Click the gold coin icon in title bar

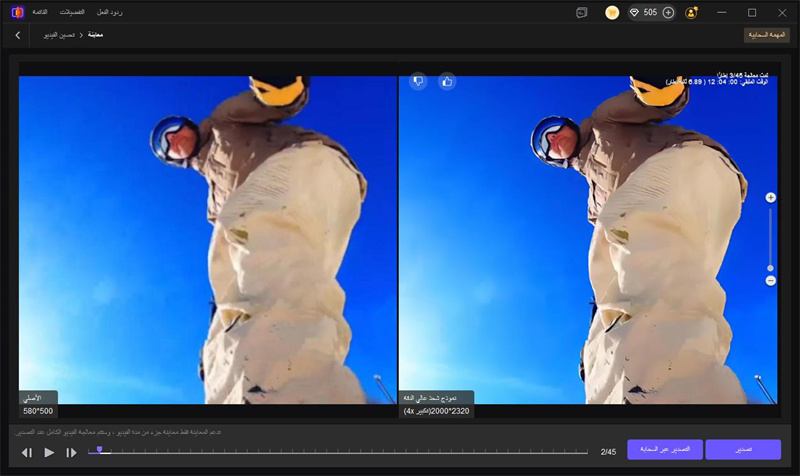(x=612, y=13)
